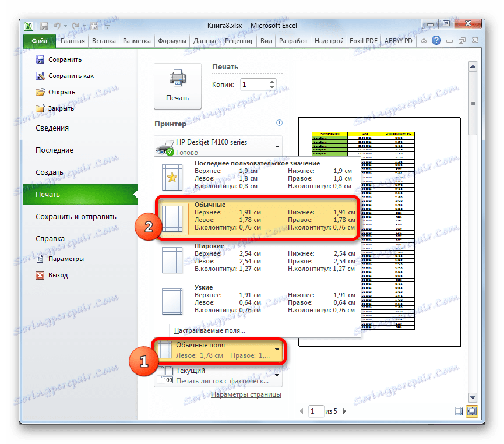Viewport: 504px width, 444px height.
Task: Click the ribbon window restore icon
Action: [x=462, y=41]
